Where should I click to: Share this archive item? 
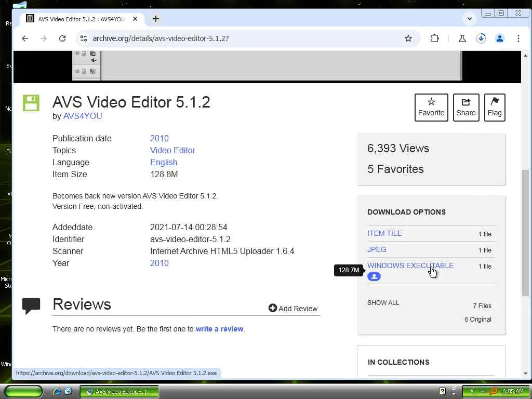tap(466, 108)
